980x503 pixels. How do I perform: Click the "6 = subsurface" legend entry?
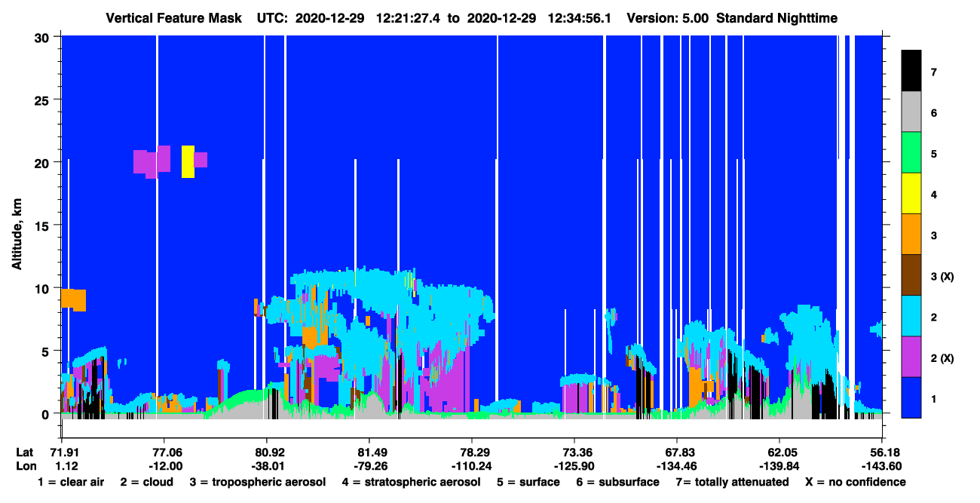click(x=617, y=482)
